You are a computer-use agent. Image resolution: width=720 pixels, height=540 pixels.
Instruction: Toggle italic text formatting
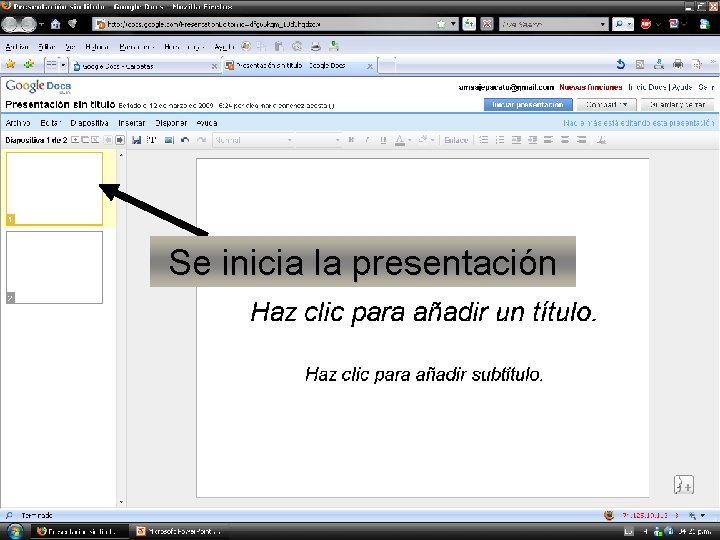(x=367, y=140)
